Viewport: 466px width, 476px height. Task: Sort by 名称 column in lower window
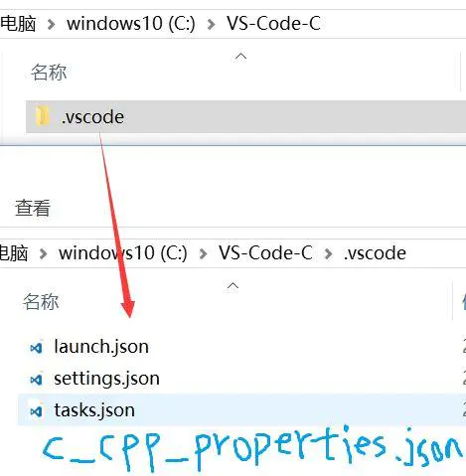[x=41, y=302]
